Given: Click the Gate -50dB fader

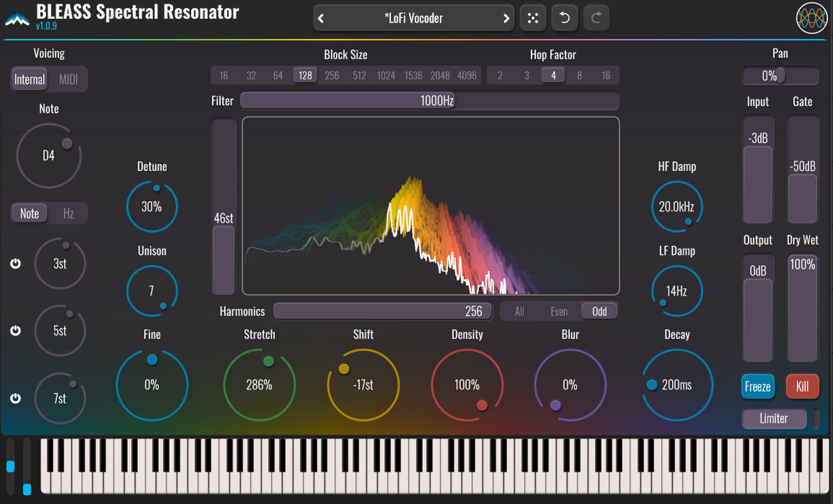Looking at the screenshot, I should (x=803, y=169).
